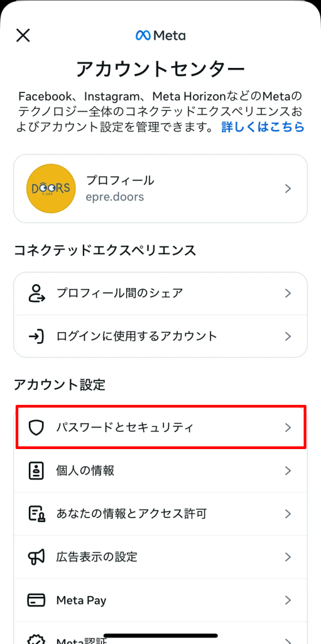
Task: Expand the プロフィール row chevron
Action: pos(288,189)
